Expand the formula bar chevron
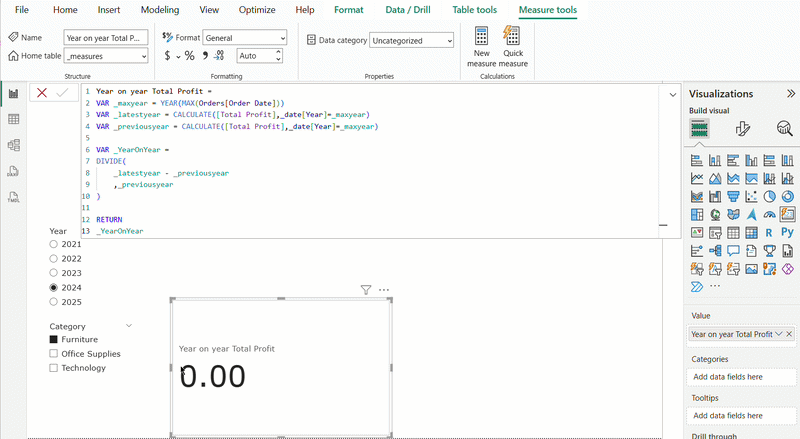The height and width of the screenshot is (439, 800). point(673,94)
